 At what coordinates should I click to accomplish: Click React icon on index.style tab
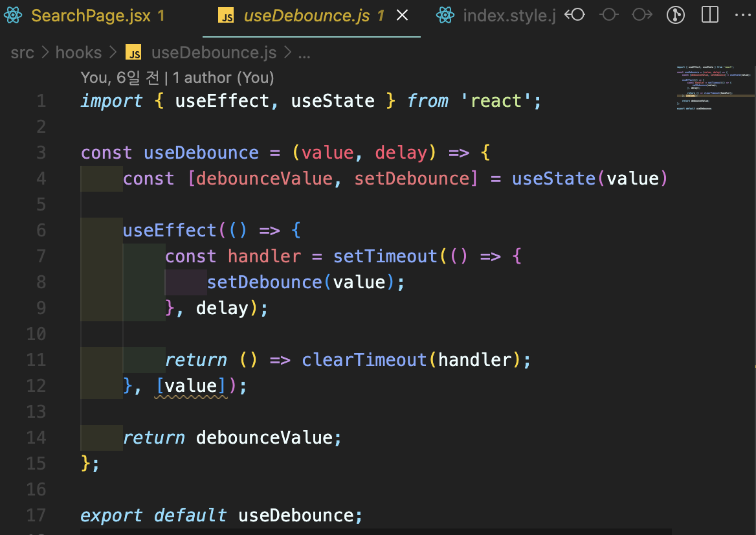pos(445,16)
